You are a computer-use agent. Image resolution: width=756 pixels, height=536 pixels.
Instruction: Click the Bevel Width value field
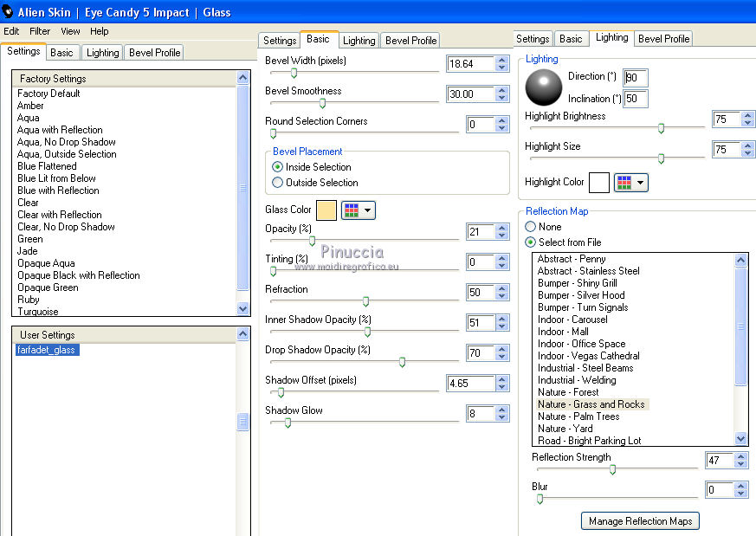[471, 63]
